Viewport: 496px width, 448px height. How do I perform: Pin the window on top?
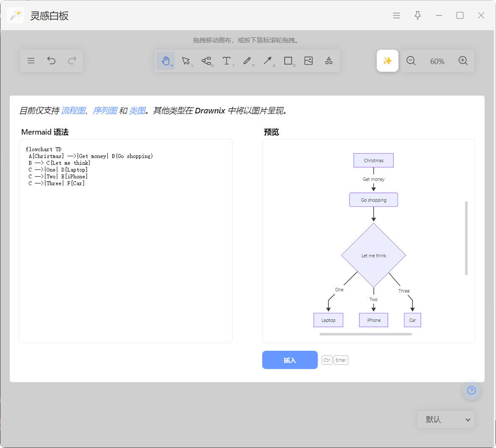(x=418, y=16)
